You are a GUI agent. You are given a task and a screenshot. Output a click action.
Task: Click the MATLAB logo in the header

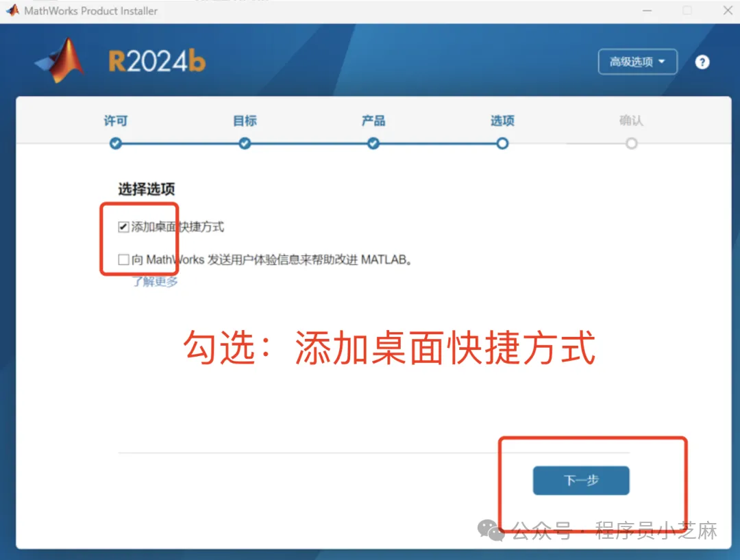point(60,60)
